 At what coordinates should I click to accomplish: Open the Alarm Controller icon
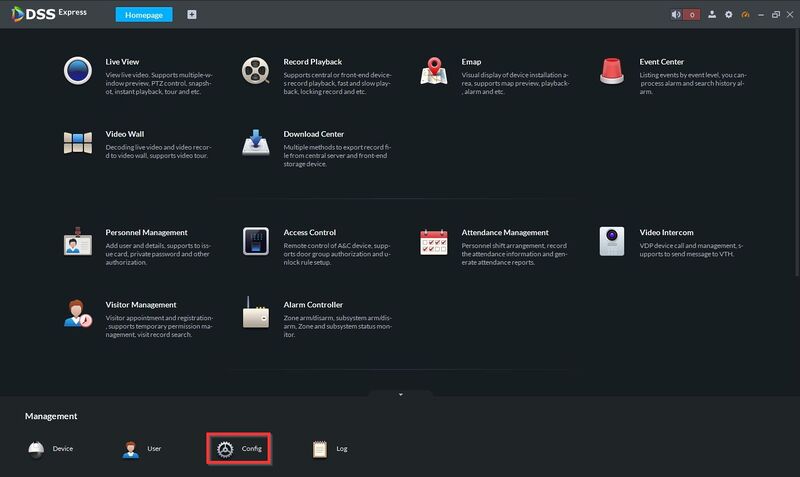coord(256,313)
